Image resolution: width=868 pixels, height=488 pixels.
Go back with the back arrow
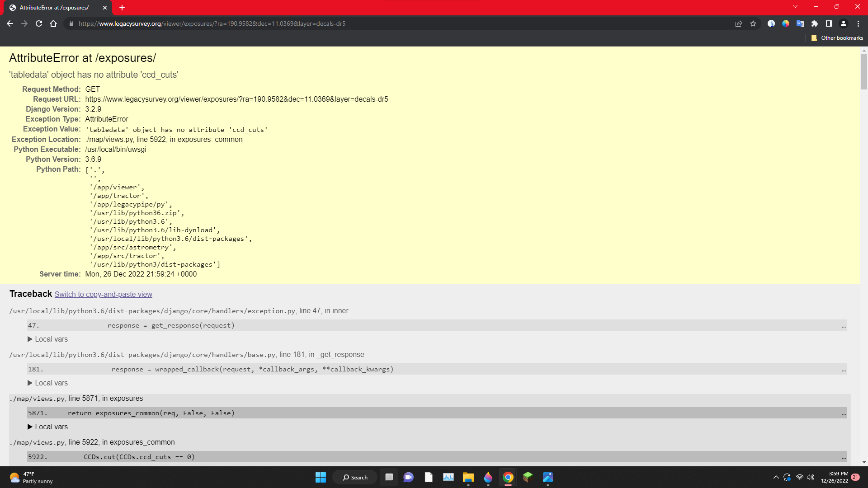pos(10,23)
